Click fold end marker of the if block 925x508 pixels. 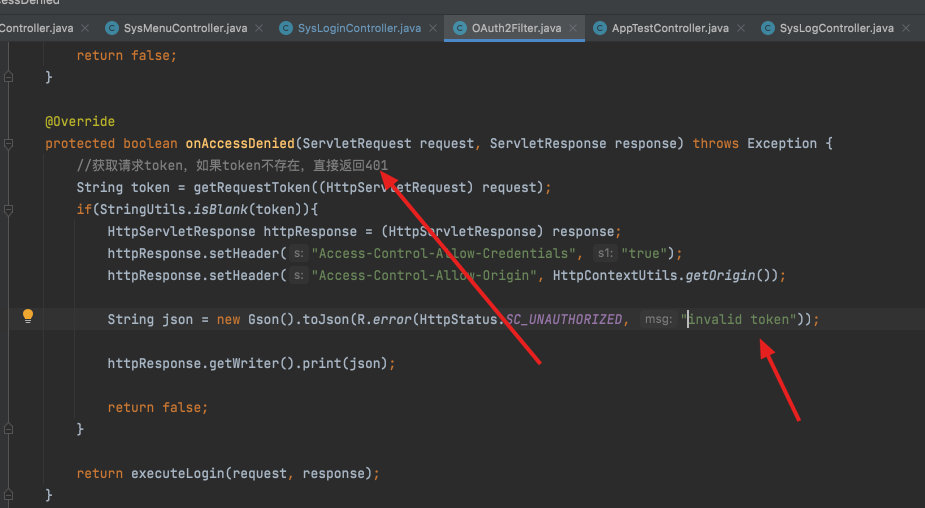8,429
